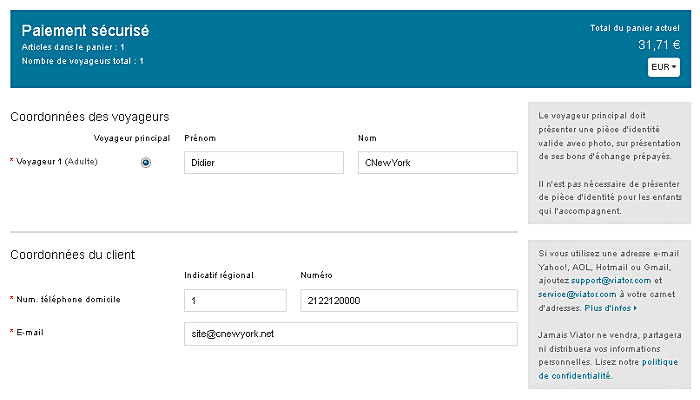
Task: Focus the Indicatif régional phone field
Action: click(235, 300)
